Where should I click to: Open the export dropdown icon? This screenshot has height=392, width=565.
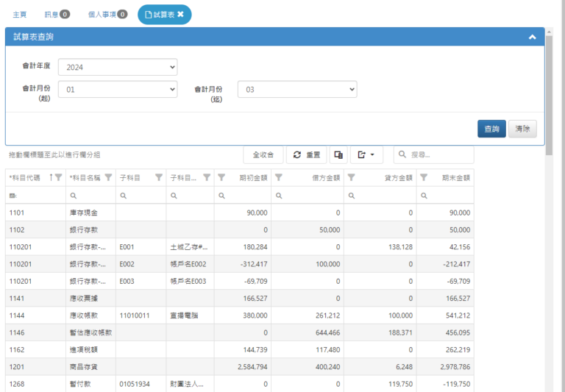(x=366, y=154)
